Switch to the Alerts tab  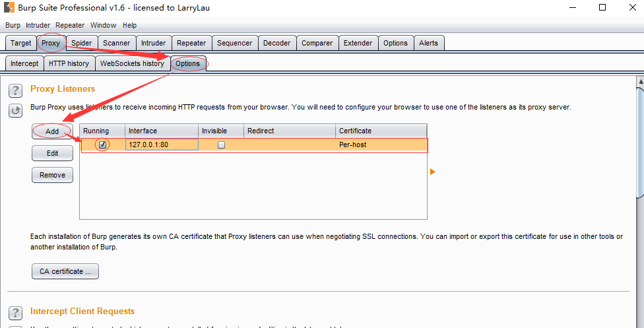pos(429,43)
